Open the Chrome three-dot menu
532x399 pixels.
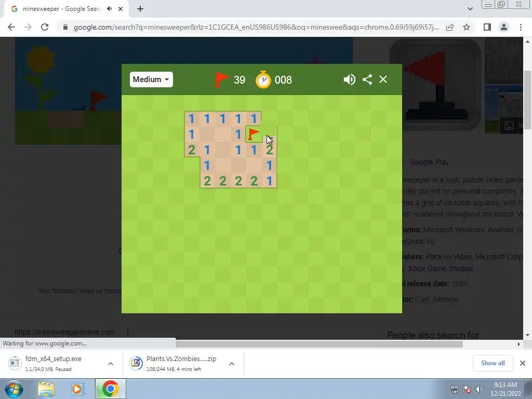click(521, 27)
